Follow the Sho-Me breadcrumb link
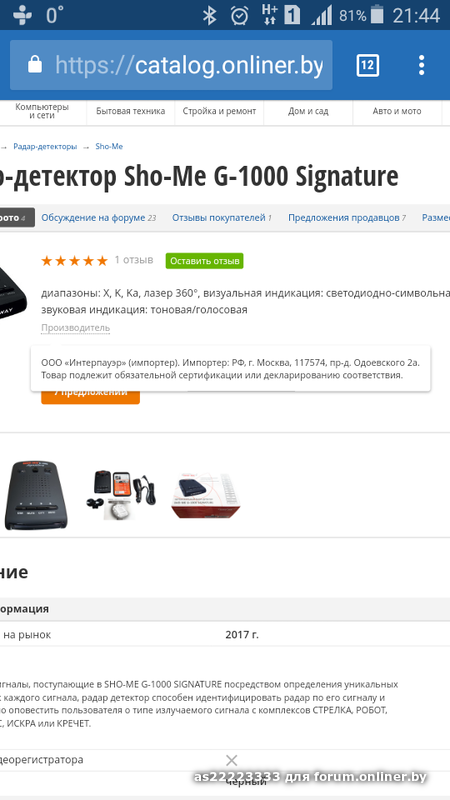Image resolution: width=450 pixels, height=800 pixels. click(109, 146)
